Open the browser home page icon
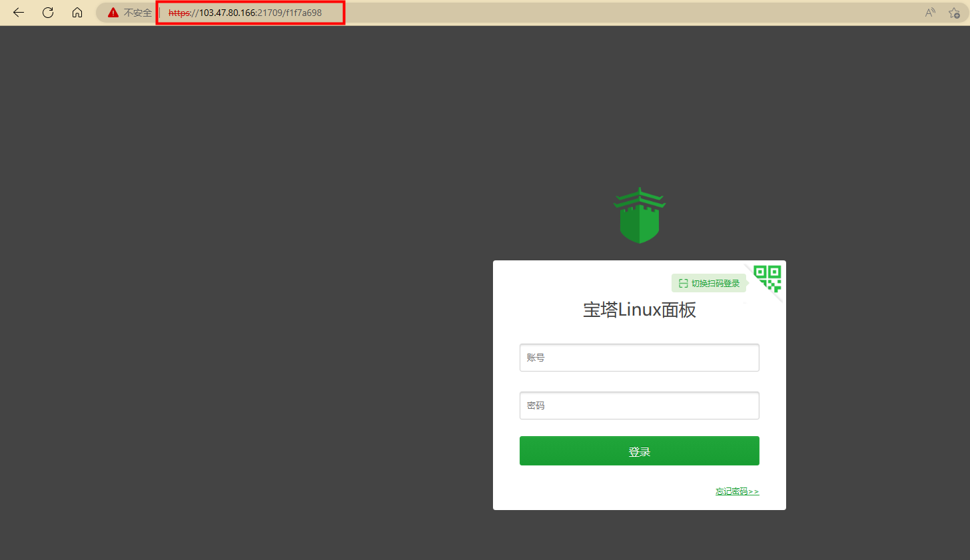Viewport: 970px width, 560px height. point(77,13)
